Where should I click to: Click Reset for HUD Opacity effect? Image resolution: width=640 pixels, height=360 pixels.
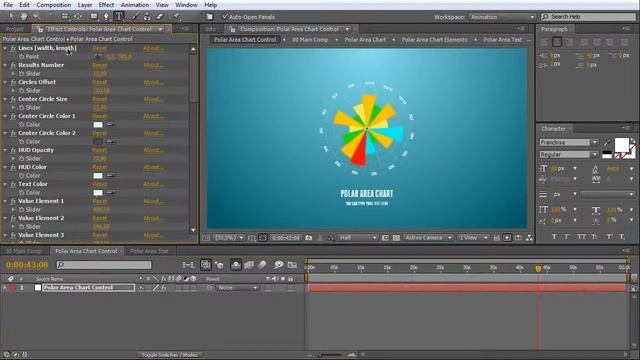coord(100,150)
